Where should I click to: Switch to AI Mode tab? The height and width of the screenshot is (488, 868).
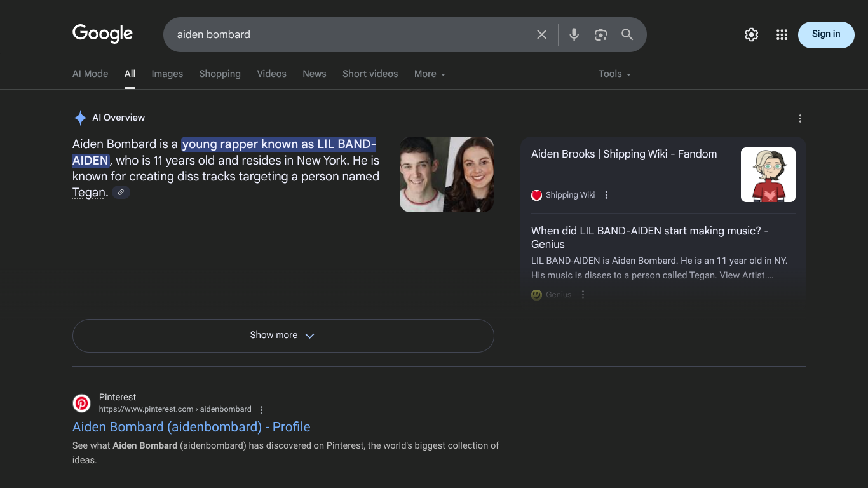tap(90, 74)
